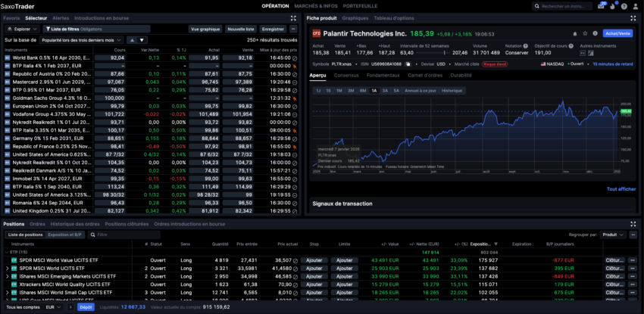Open first icon under Autres instruments

(x=583, y=53)
